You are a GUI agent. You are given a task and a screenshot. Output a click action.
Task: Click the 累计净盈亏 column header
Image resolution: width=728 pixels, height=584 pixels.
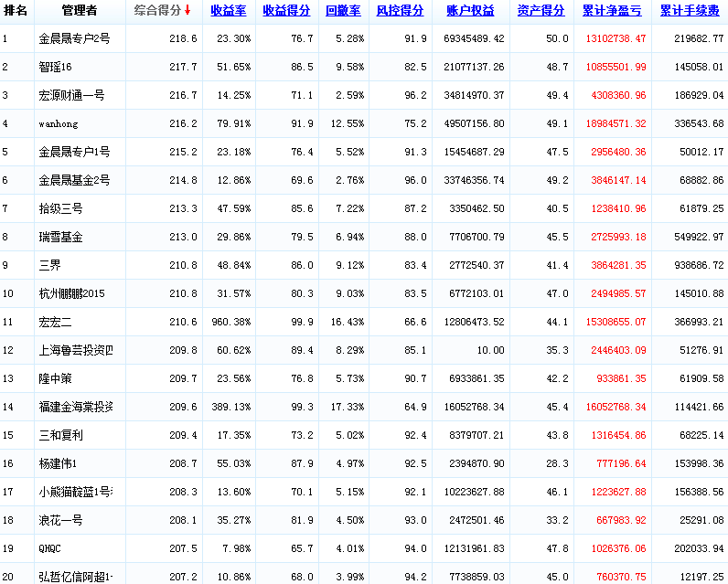(x=613, y=11)
